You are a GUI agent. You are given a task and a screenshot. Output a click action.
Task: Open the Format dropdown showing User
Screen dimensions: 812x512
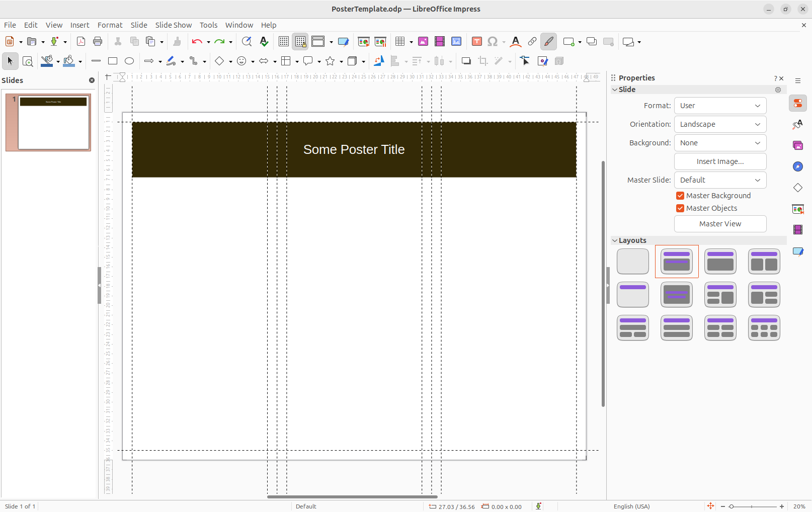tap(720, 106)
